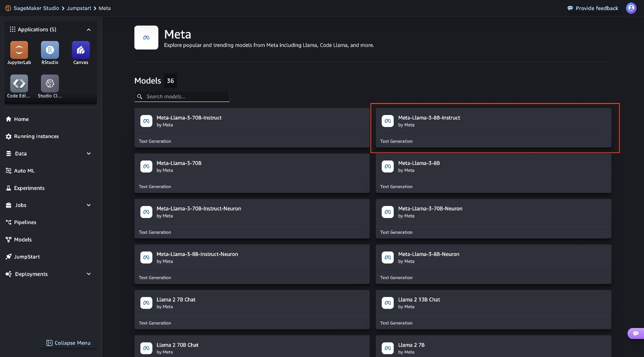Select Meta-Llama-3-70B-Neuron model name
The height and width of the screenshot is (357, 644).
430,208
